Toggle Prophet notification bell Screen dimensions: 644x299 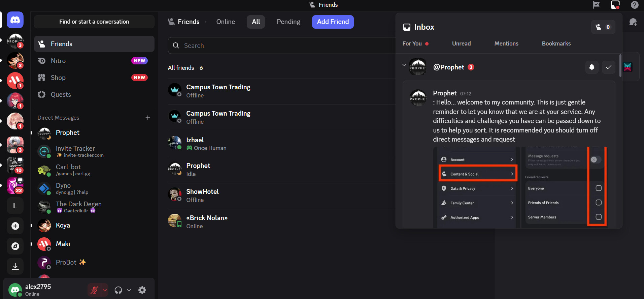coord(591,67)
